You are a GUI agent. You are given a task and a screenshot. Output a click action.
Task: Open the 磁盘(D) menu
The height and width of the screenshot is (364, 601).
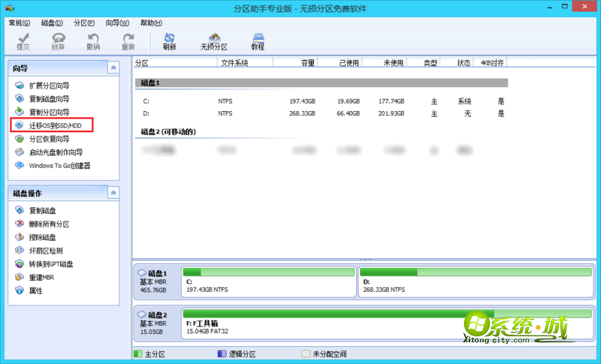pyautogui.click(x=52, y=23)
